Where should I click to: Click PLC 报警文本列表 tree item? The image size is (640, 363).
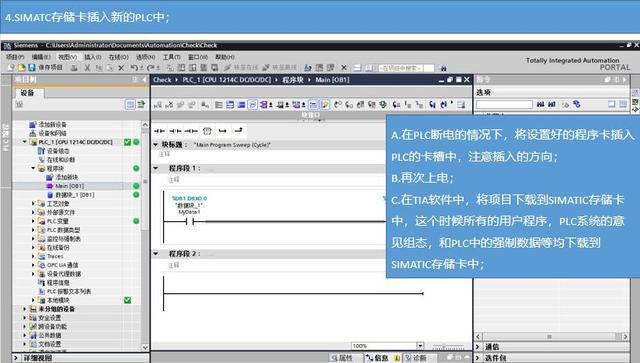click(x=69, y=292)
